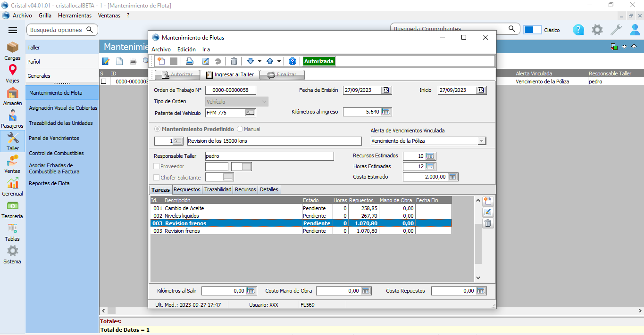Select the Manual radio button
The height and width of the screenshot is (335, 644).
pos(240,129)
